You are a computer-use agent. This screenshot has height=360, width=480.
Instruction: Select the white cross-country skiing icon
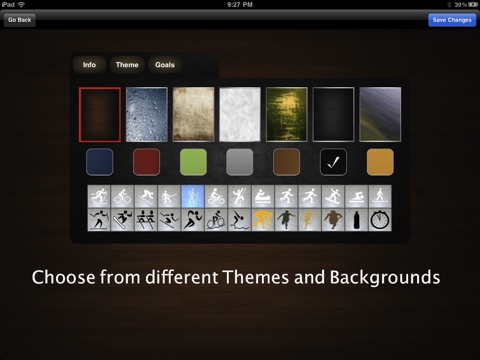click(x=99, y=196)
